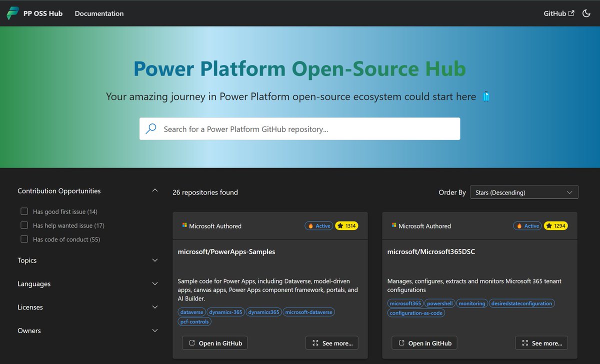Open the Order By dropdown
The width and height of the screenshot is (600, 364).
pos(524,192)
